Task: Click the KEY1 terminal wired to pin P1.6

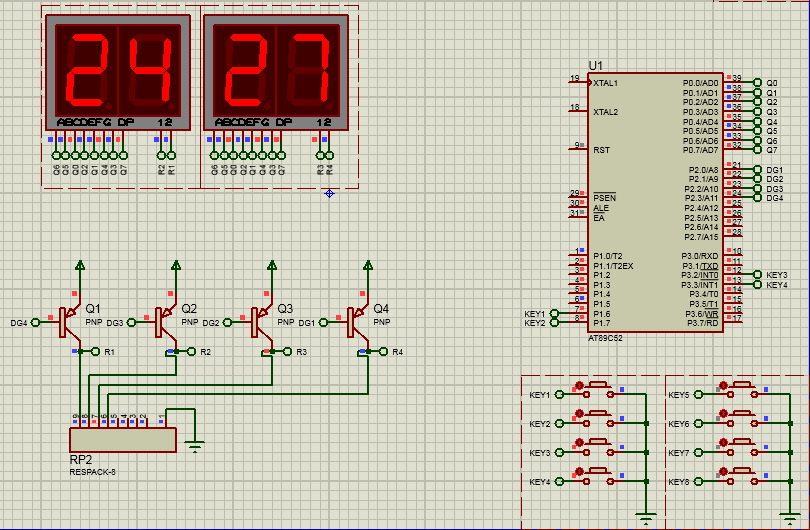Action: pos(554,314)
